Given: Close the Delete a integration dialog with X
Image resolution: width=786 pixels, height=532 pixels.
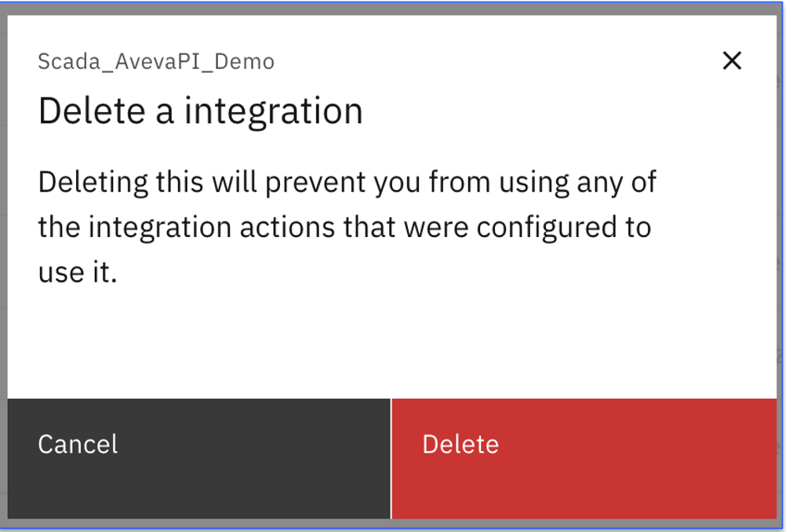Looking at the screenshot, I should pyautogui.click(x=732, y=60).
